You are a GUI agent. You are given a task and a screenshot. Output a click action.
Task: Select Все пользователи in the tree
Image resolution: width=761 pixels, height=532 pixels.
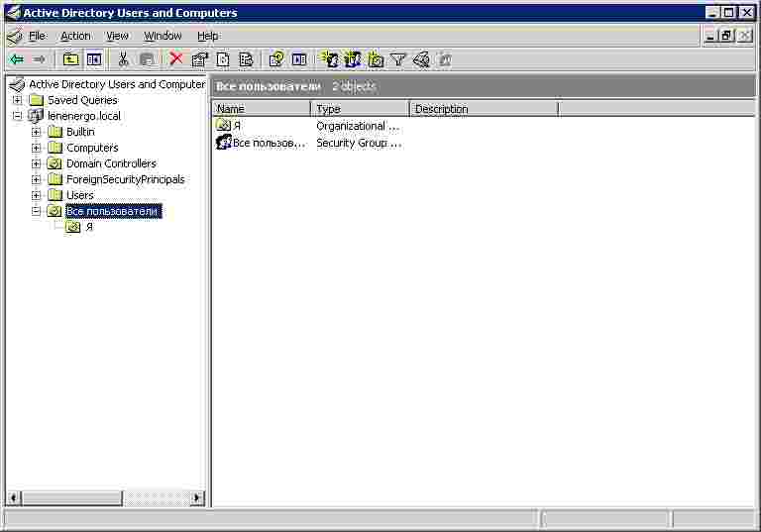[x=113, y=211]
